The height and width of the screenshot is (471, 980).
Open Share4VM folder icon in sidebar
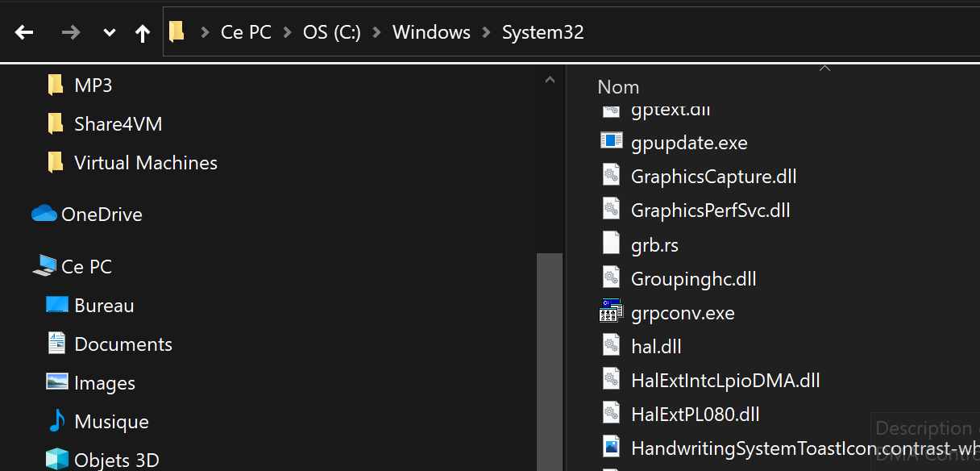(x=55, y=123)
